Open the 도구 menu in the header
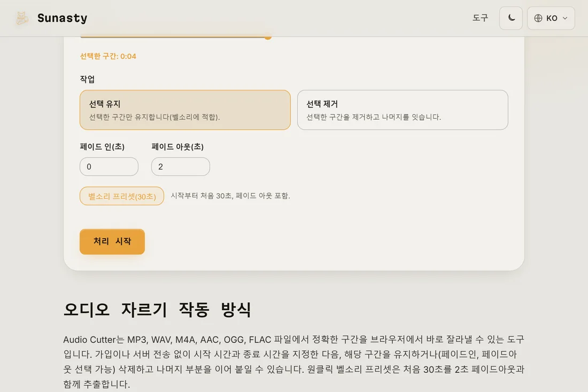This screenshot has width=588, height=392. (480, 18)
